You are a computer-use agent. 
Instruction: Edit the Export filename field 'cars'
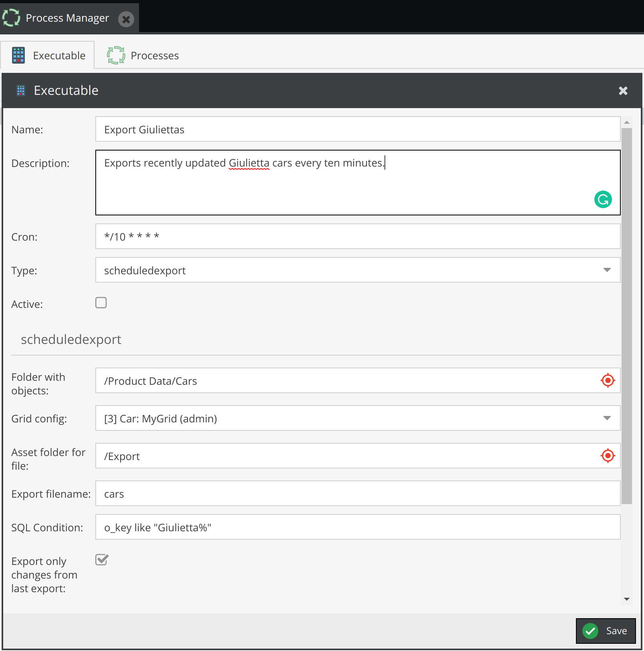[358, 494]
